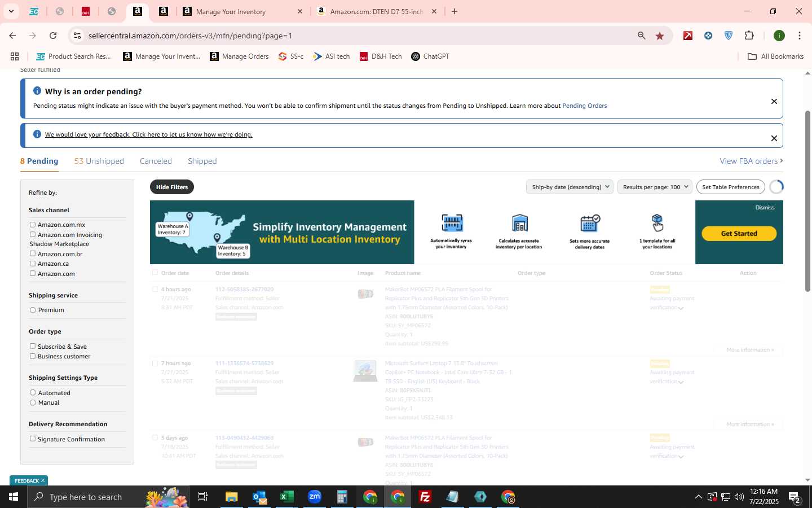This screenshot has height=508, width=812.
Task: Click the blue shield extension icon
Action: pyautogui.click(x=729, y=36)
